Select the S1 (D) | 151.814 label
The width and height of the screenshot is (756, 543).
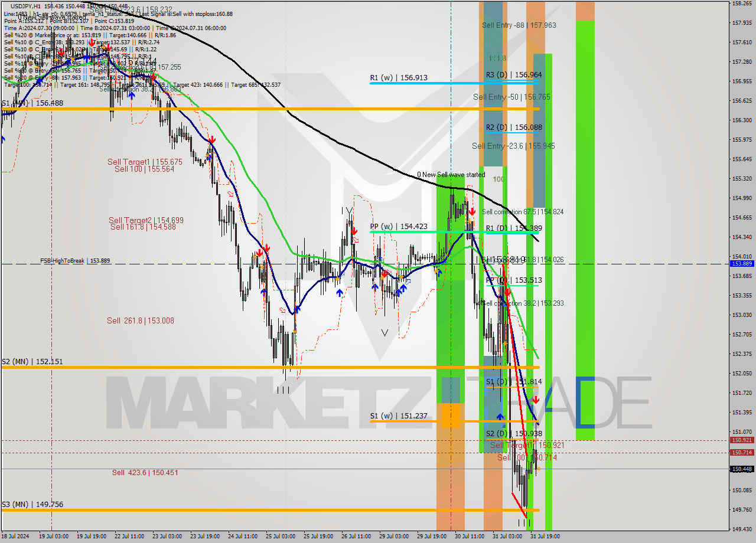coord(514,382)
